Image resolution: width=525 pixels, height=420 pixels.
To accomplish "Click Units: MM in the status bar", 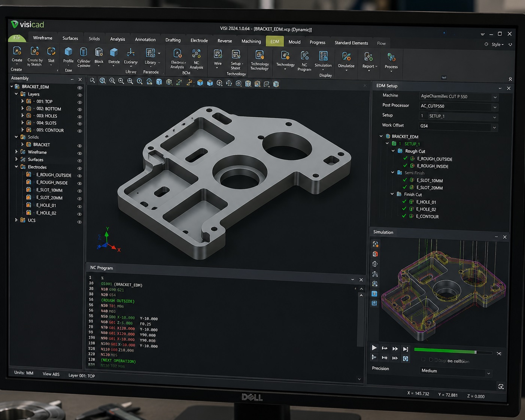I will 24,372.
